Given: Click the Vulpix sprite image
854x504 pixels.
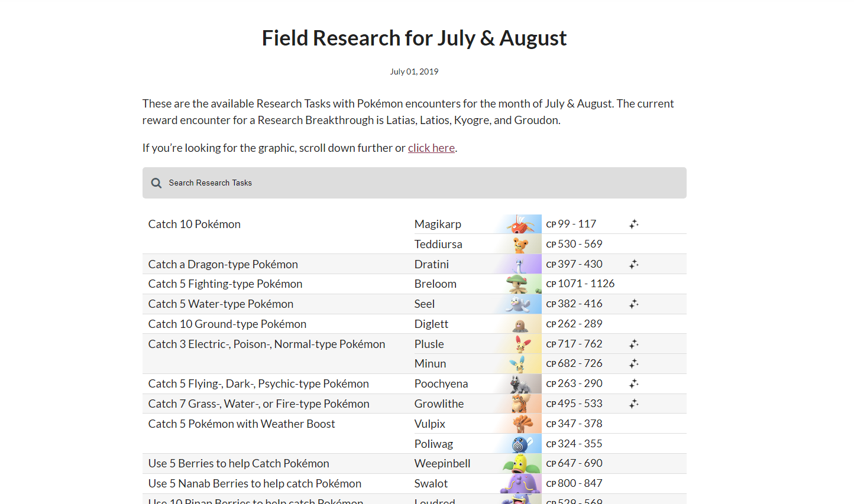Looking at the screenshot, I should tap(521, 424).
